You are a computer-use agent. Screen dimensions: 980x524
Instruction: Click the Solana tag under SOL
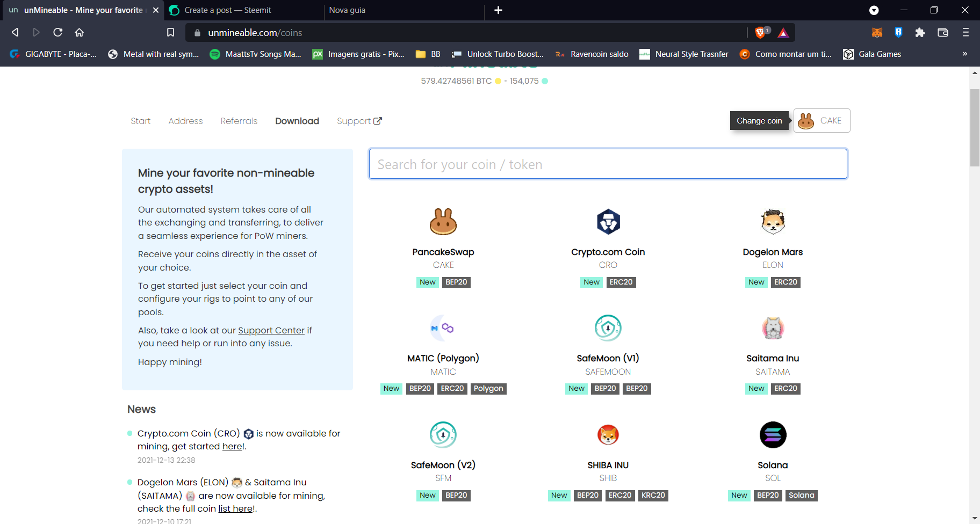click(x=802, y=496)
